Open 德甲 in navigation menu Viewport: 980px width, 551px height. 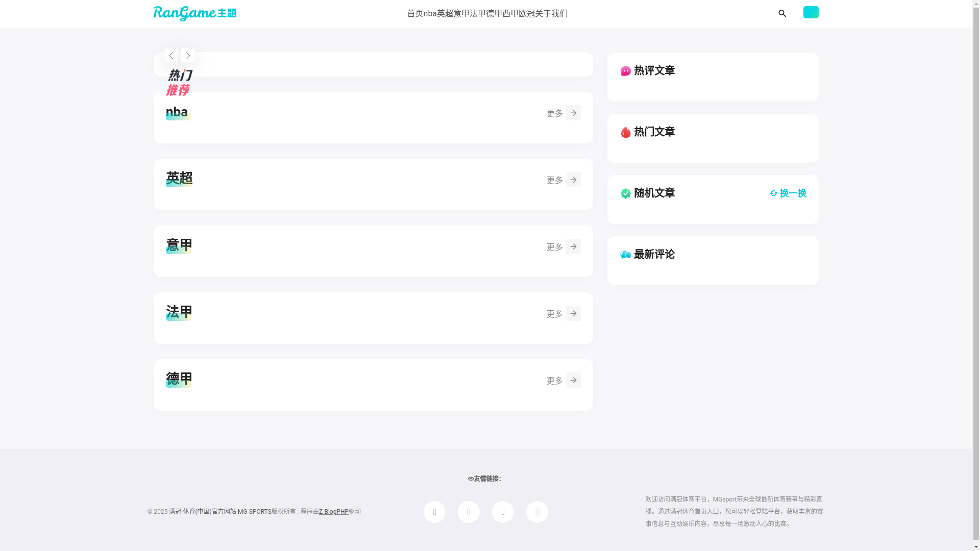pyautogui.click(x=494, y=14)
